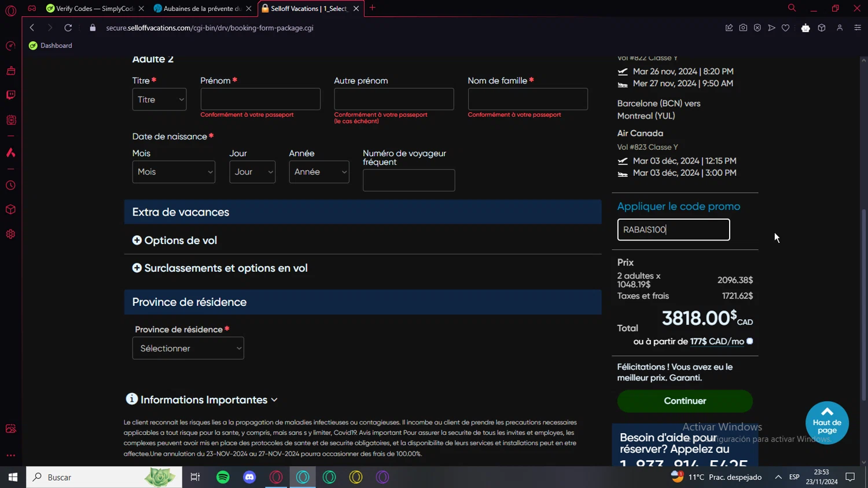868x488 pixels.
Task: Click the taskbar clock showing 23:53
Action: coord(822,477)
